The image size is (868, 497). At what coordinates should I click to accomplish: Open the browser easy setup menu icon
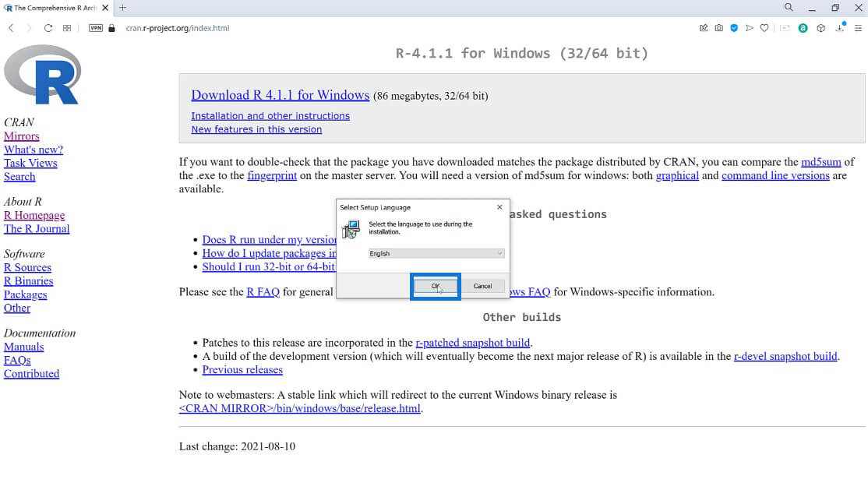click(858, 28)
